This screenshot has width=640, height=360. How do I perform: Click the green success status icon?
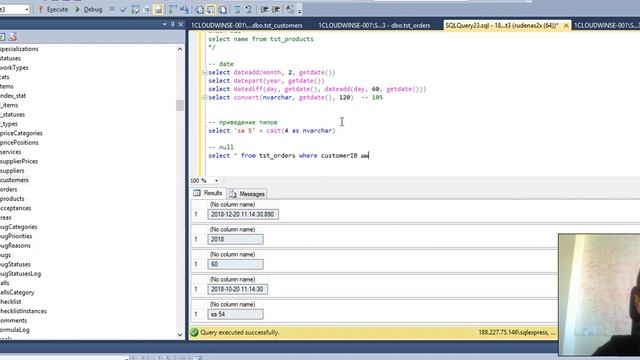(x=194, y=333)
